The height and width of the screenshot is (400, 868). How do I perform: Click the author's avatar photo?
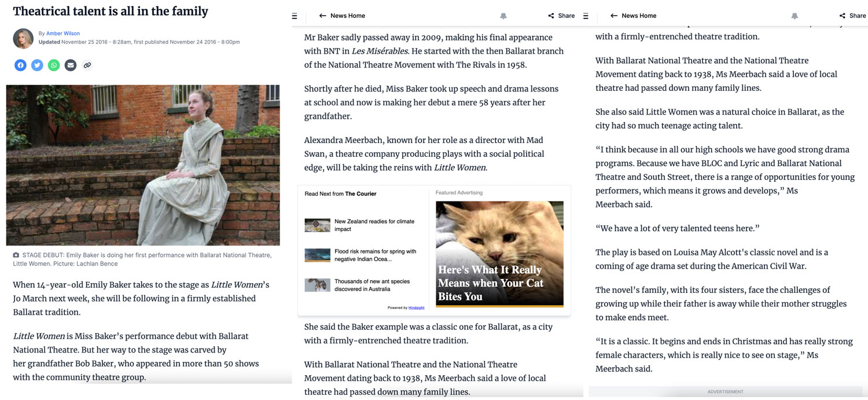point(23,38)
